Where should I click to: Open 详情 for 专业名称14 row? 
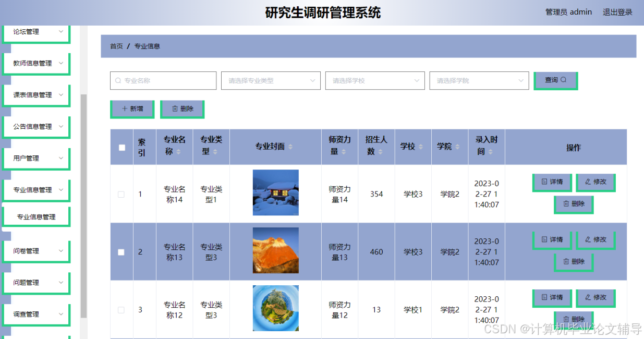point(552,182)
